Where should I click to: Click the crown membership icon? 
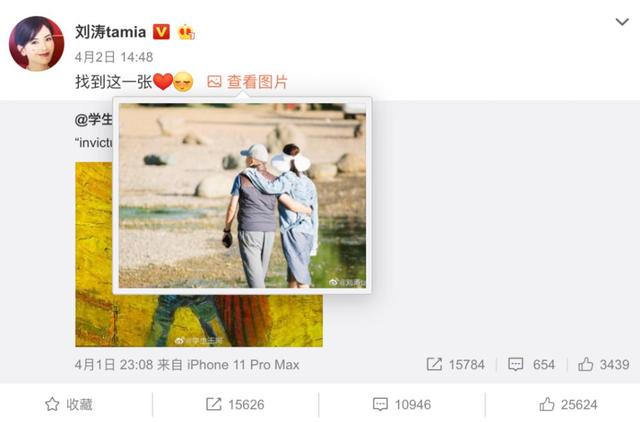point(186,32)
